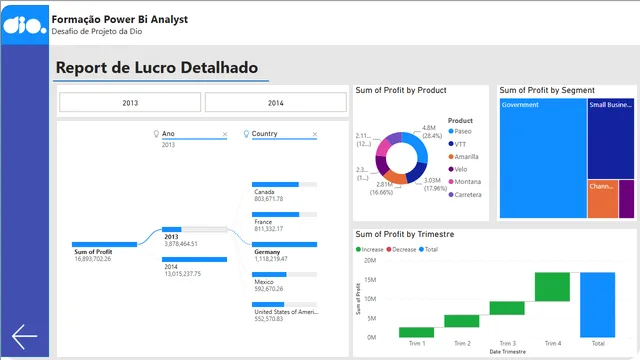Click the Trim 1 waterfall bar

click(x=416, y=332)
